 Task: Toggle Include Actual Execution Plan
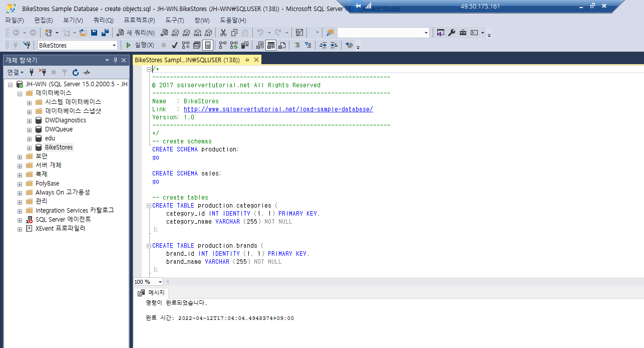pos(223,45)
